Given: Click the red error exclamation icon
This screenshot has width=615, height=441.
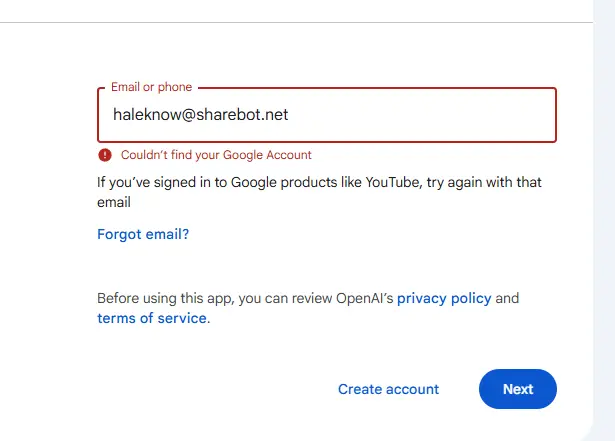Looking at the screenshot, I should click(x=105, y=155).
